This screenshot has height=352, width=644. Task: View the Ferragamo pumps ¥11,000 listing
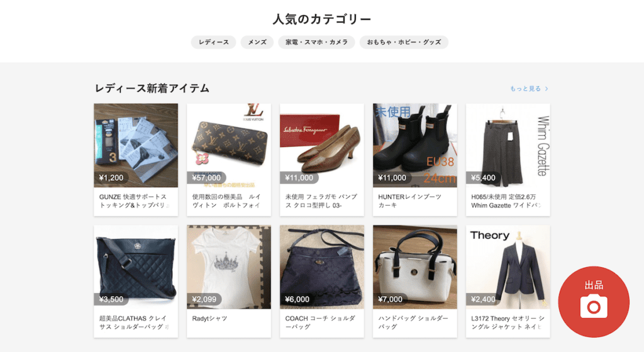point(322,160)
